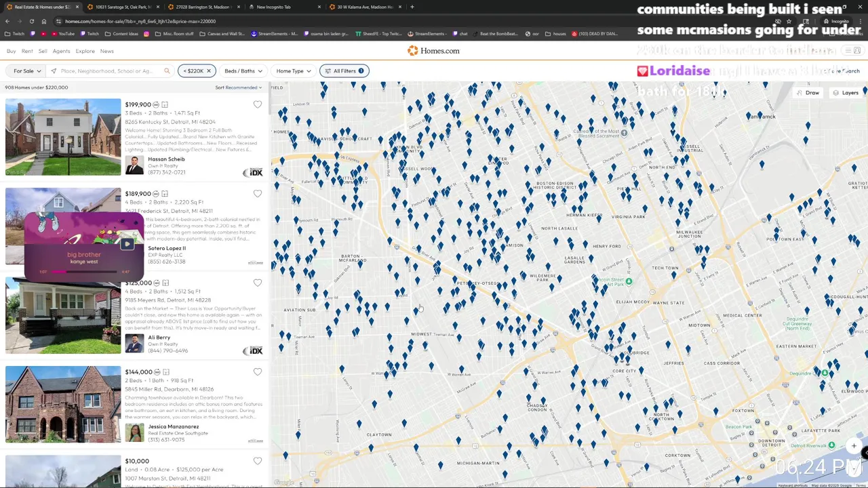
Task: Click the 8265 Kentucky St address text
Action: click(x=170, y=122)
